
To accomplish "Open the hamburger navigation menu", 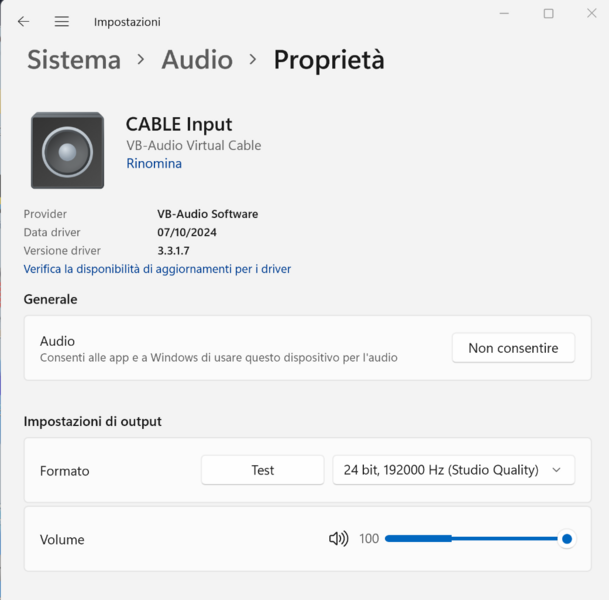I will 62,21.
